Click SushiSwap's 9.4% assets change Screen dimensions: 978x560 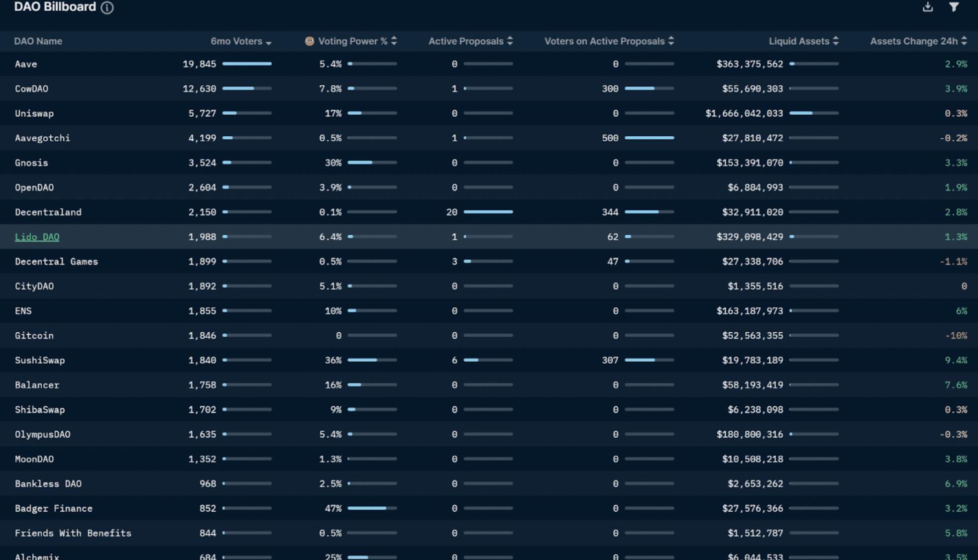(x=956, y=360)
